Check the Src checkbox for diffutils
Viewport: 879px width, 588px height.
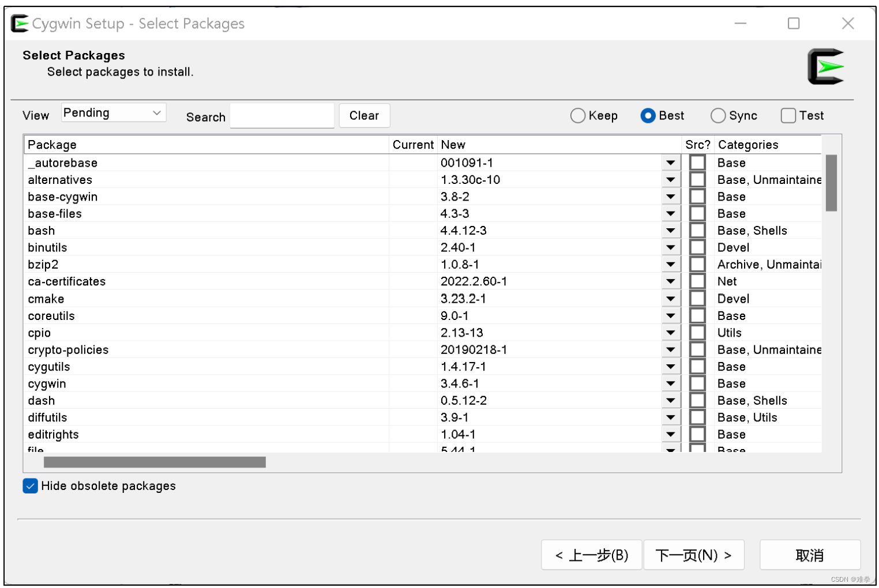[x=697, y=417]
